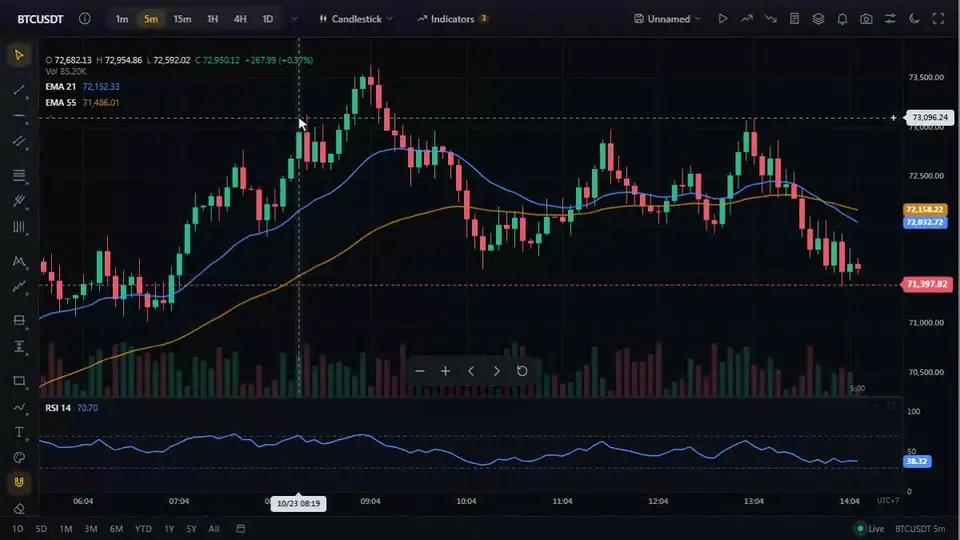
Task: Open the Unnamed layout dropdown
Action: click(667, 19)
